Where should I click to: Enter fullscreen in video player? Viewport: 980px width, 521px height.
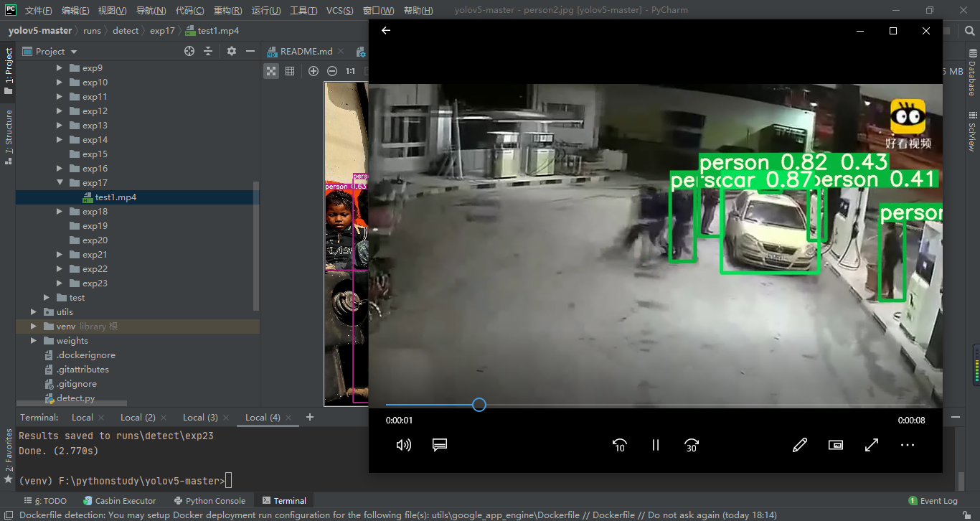872,445
